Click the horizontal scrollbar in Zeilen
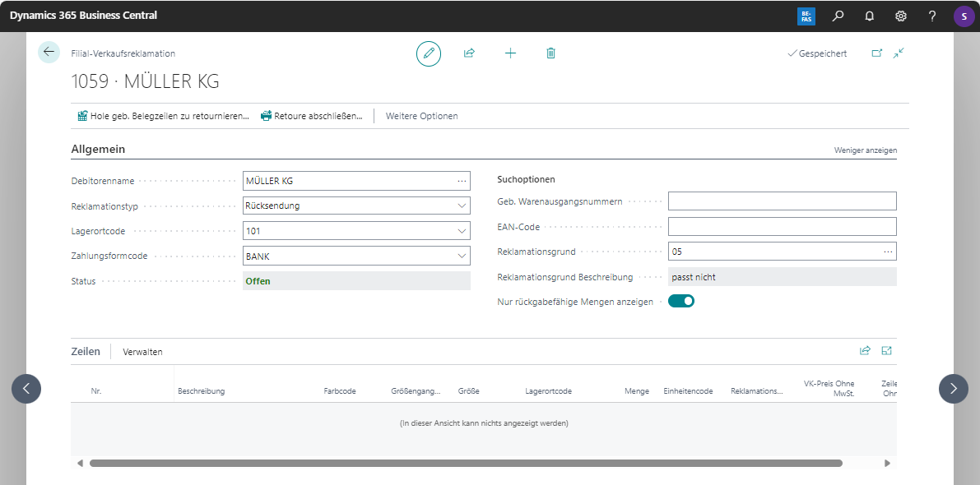The width and height of the screenshot is (980, 485). 465,464
